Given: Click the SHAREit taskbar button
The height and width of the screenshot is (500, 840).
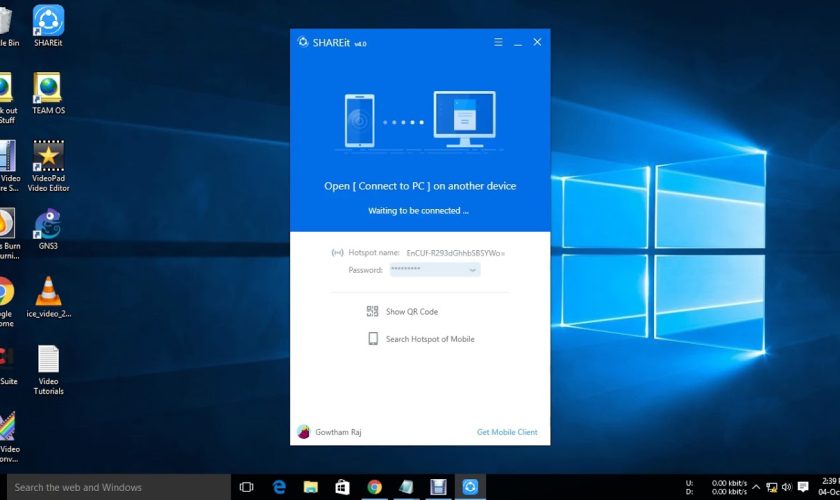Looking at the screenshot, I should point(470,487).
